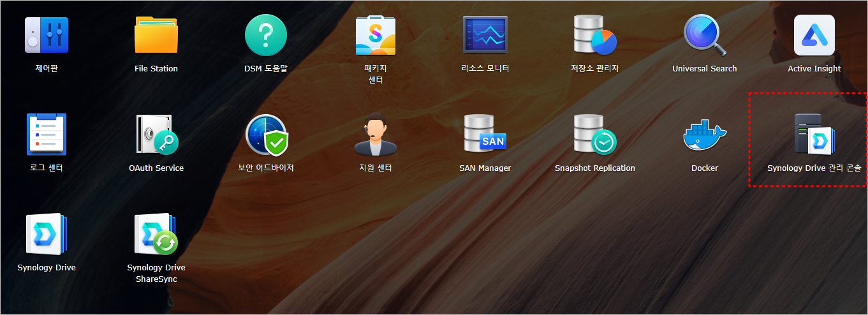Launch 리소스 모니터 resource monitor icon
Screen dimensions: 868x315
485,35
